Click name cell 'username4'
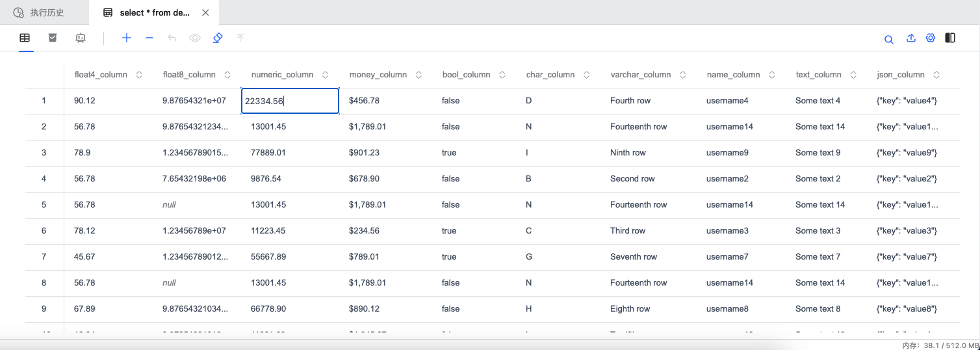This screenshot has width=980, height=350. pyautogui.click(x=727, y=101)
